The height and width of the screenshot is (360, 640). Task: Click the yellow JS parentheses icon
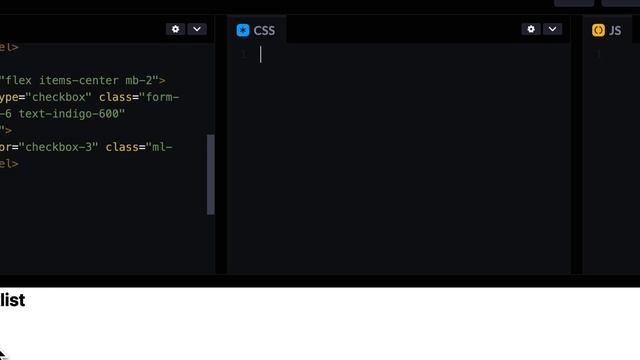[x=598, y=30]
